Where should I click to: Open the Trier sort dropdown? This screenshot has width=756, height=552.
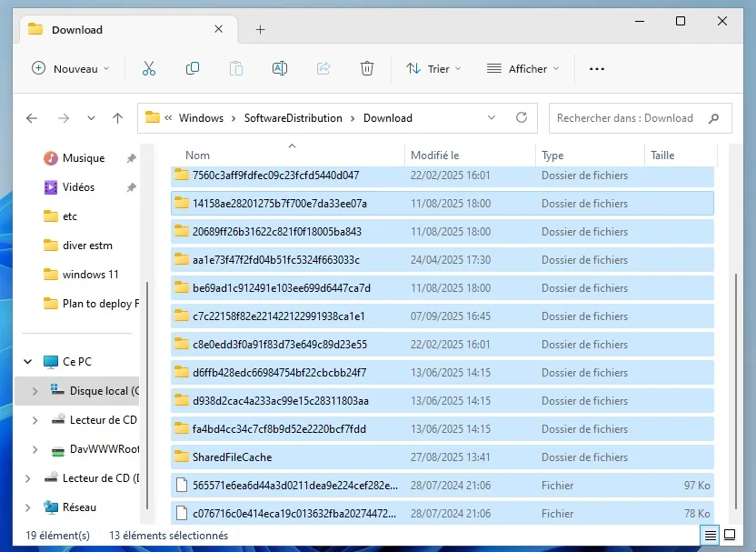(433, 68)
